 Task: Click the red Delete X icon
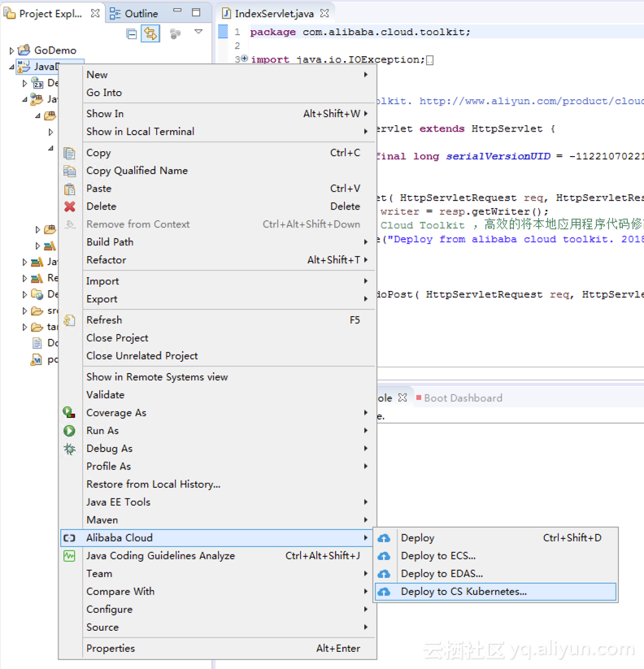tap(70, 206)
